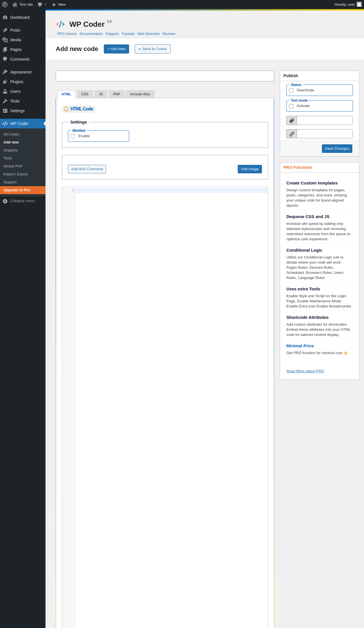
Task: Open Global PHP submenu item
Action: click(x=23, y=166)
